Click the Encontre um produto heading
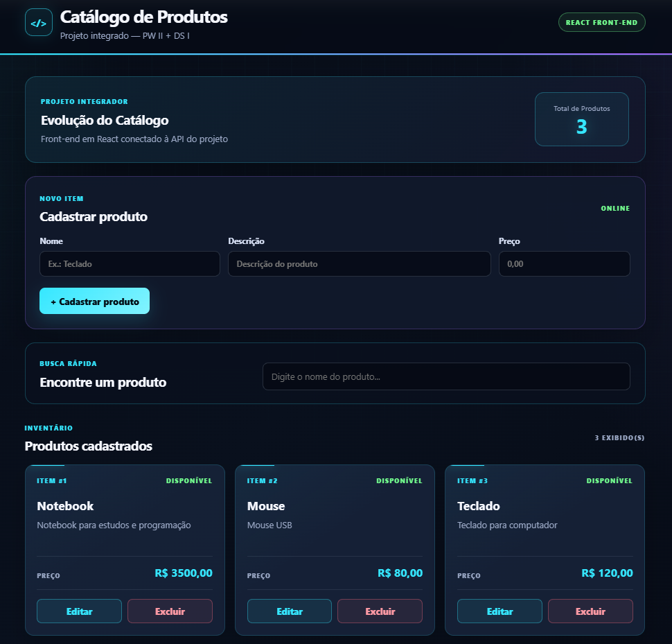Viewport: 672px width, 644px height. pos(103,382)
